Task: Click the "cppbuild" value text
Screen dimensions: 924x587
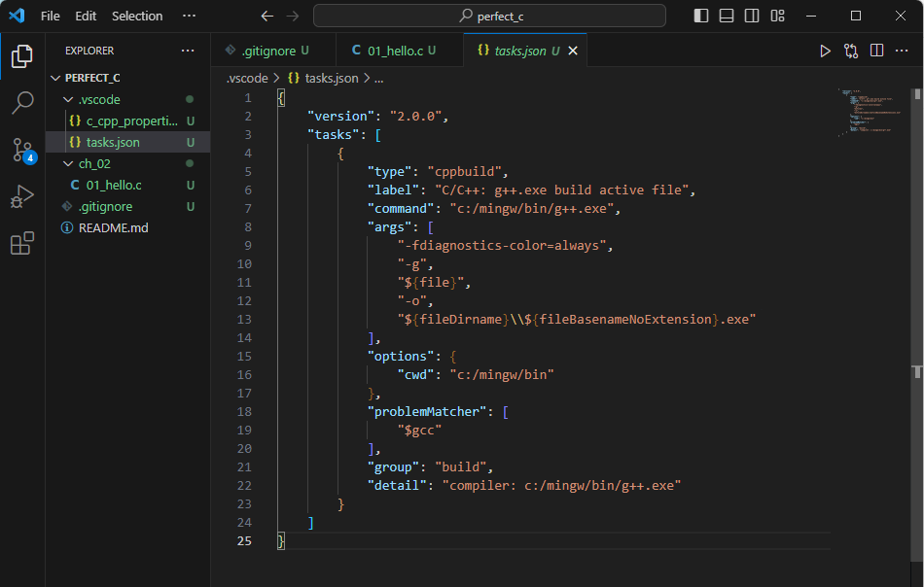Action: point(464,171)
